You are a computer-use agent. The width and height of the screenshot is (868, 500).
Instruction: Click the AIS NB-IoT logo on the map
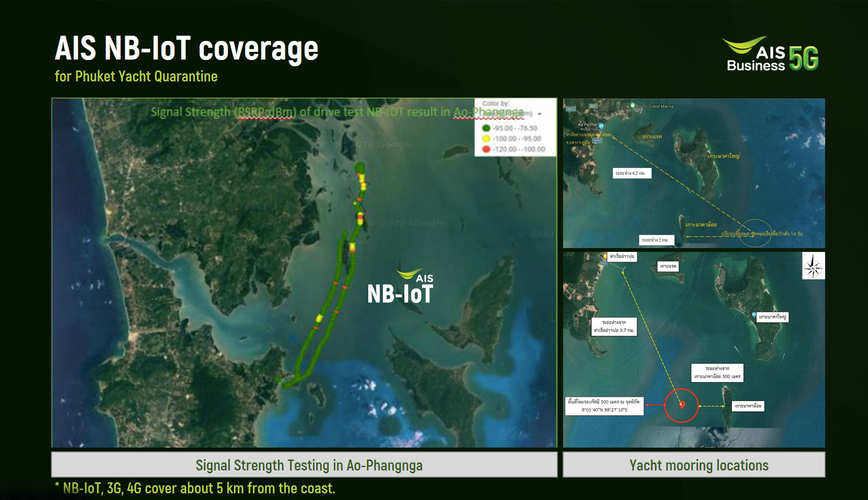tap(400, 287)
